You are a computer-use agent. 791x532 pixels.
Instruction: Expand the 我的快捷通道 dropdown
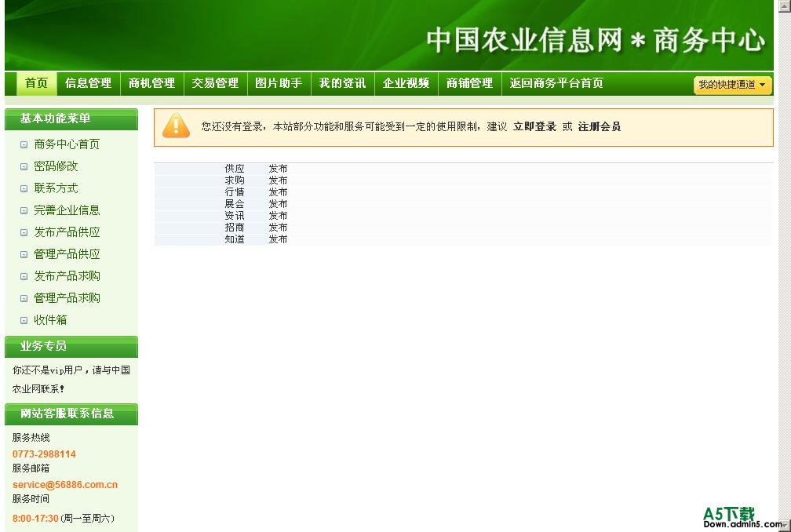(x=732, y=85)
